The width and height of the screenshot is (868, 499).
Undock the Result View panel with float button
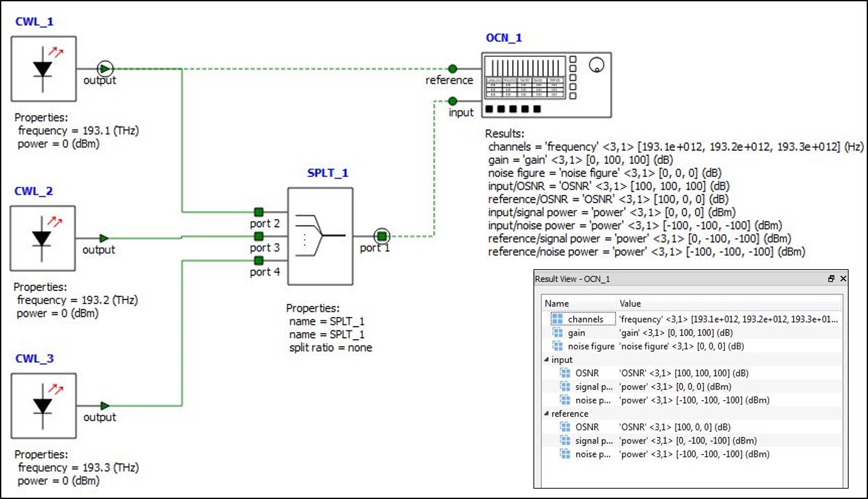[831, 279]
